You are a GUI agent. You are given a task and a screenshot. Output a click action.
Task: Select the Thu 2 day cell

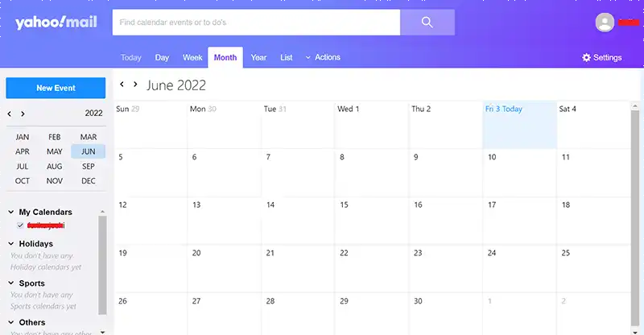point(446,125)
